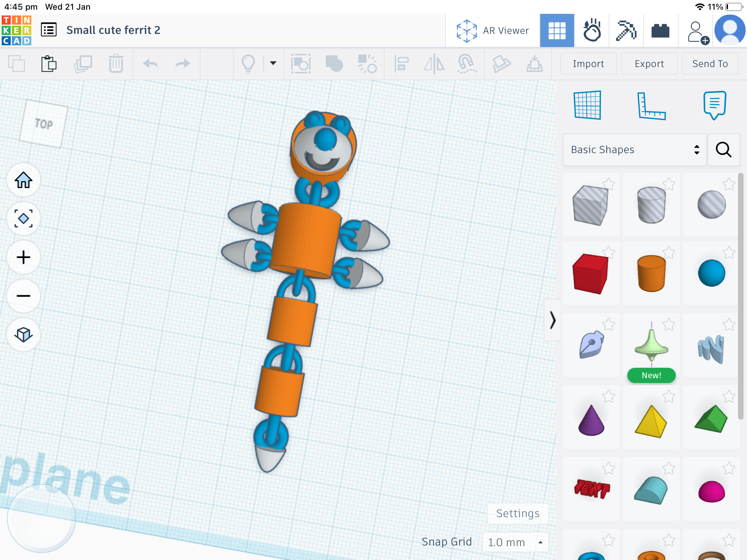
Task: Switch to the Bricks view icon
Action: tap(660, 31)
